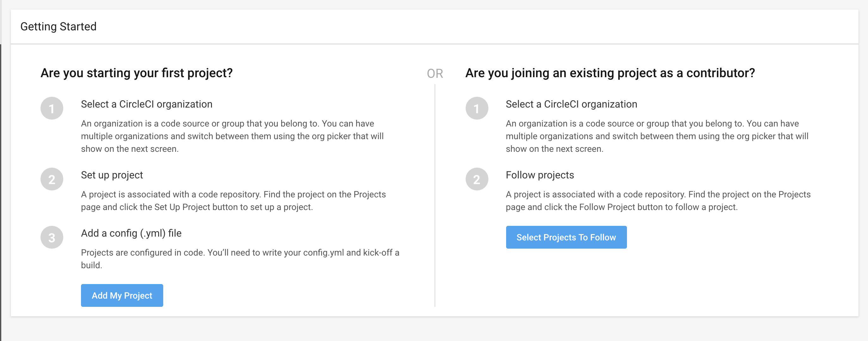Viewport: 868px width, 341px height.
Task: Click the Set up project step title
Action: click(112, 175)
